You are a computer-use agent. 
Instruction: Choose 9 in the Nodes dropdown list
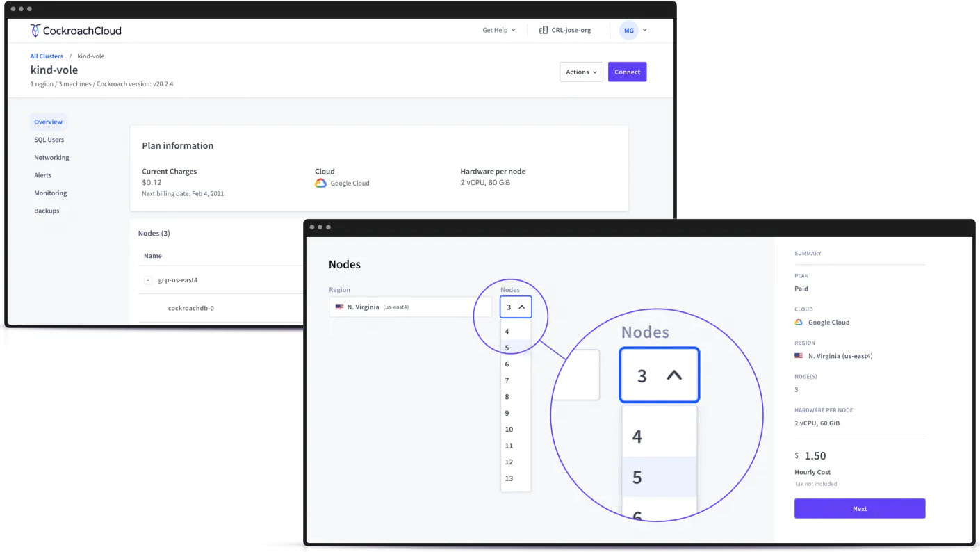[x=515, y=413]
